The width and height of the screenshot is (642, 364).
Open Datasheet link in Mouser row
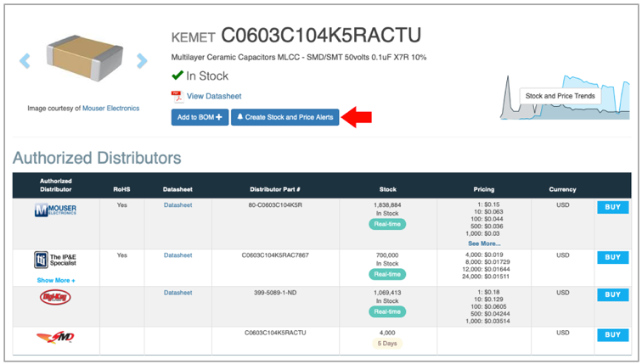coord(177,205)
